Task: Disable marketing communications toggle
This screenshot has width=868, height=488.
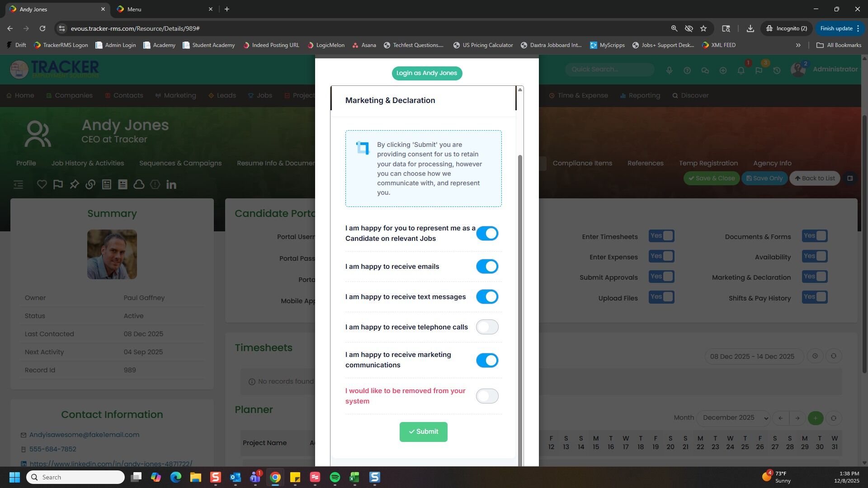Action: click(487, 361)
